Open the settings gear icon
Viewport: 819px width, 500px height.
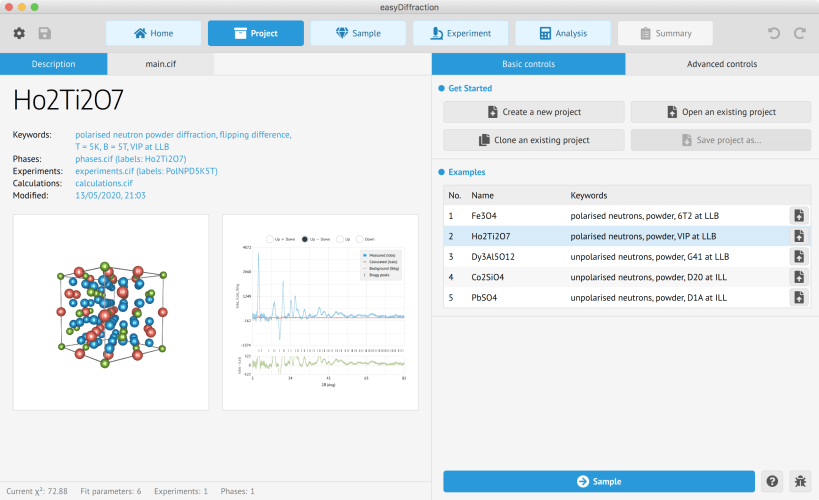[x=19, y=33]
